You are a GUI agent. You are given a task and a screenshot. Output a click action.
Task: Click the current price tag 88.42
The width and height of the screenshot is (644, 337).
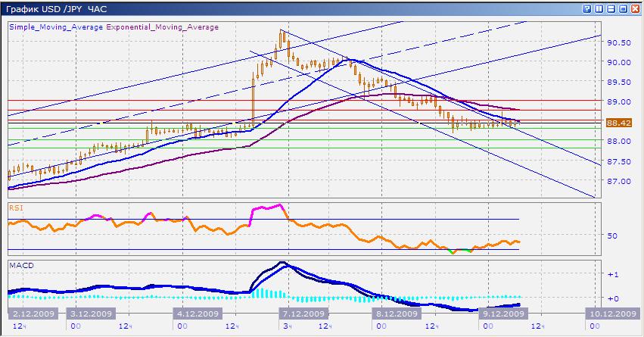619,121
